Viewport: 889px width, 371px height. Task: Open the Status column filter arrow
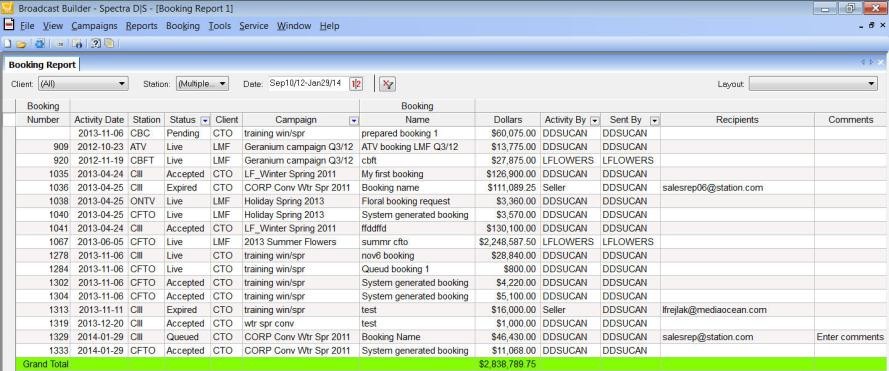(x=205, y=120)
